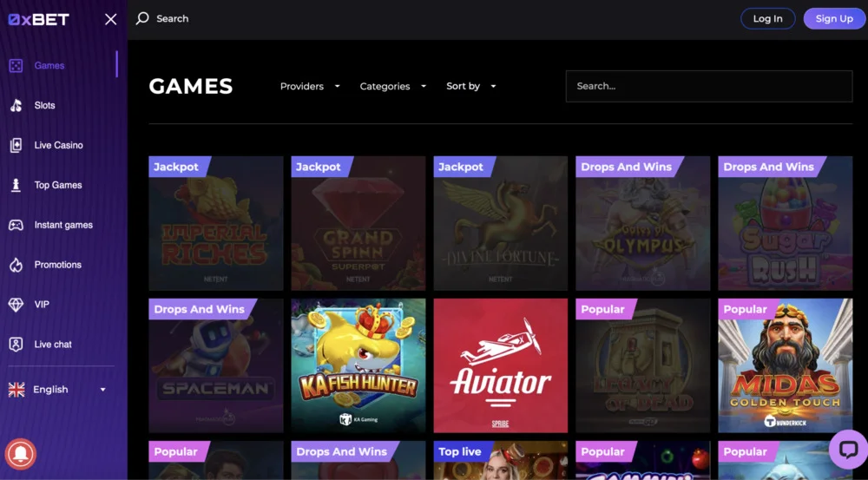Click the Instant games controller icon
Screen dimensions: 868x480
point(16,225)
